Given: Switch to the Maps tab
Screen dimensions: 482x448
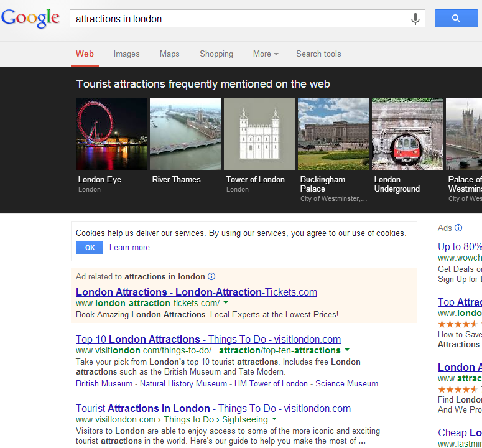Looking at the screenshot, I should (169, 54).
